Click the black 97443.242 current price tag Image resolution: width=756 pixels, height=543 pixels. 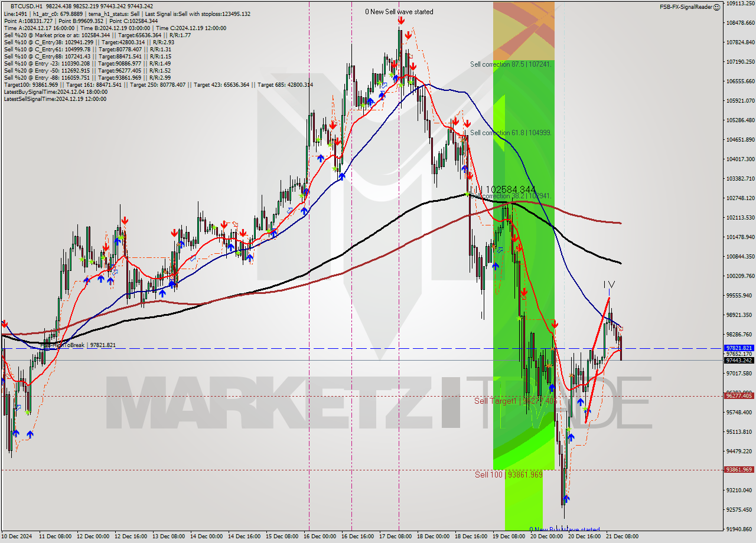739,360
